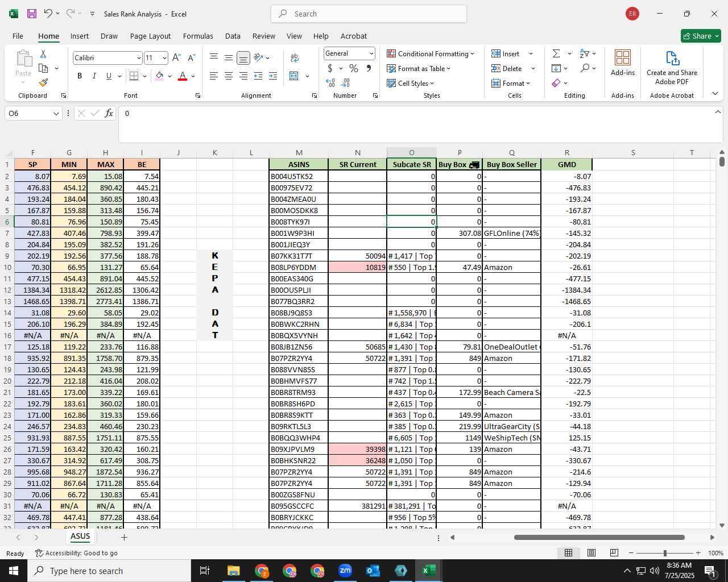Toggle Underline formatting
The width and height of the screenshot is (728, 582).
(109, 76)
